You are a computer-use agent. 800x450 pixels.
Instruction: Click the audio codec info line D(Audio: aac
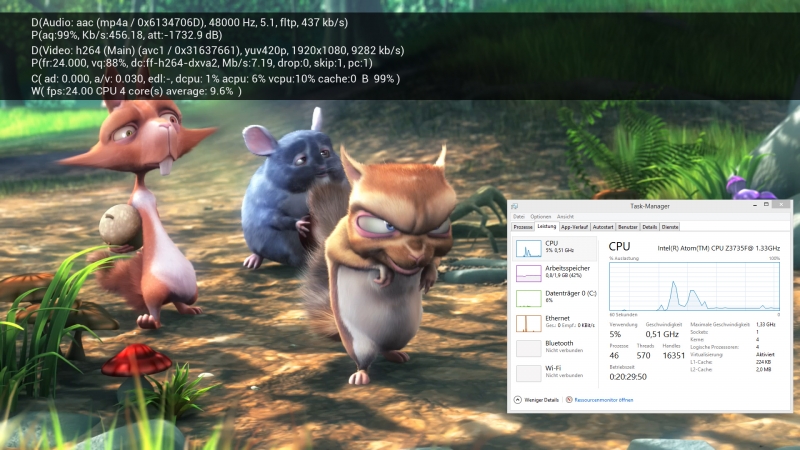(189, 22)
